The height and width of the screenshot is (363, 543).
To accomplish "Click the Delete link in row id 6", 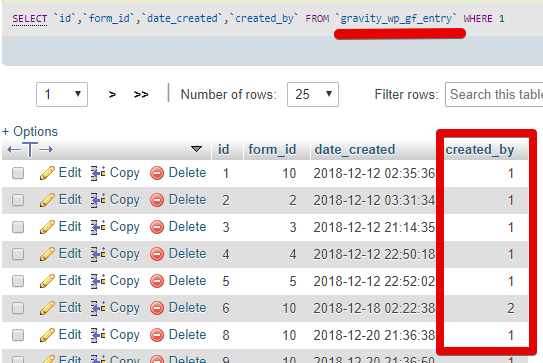I will point(187,308).
